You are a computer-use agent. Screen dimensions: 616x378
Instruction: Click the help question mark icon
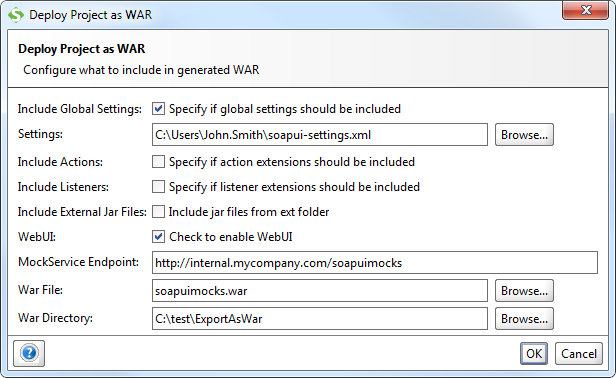[x=29, y=353]
